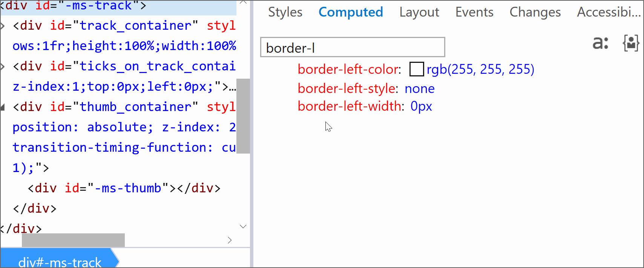
Task: Click the border-left-color white swatch
Action: tap(416, 69)
